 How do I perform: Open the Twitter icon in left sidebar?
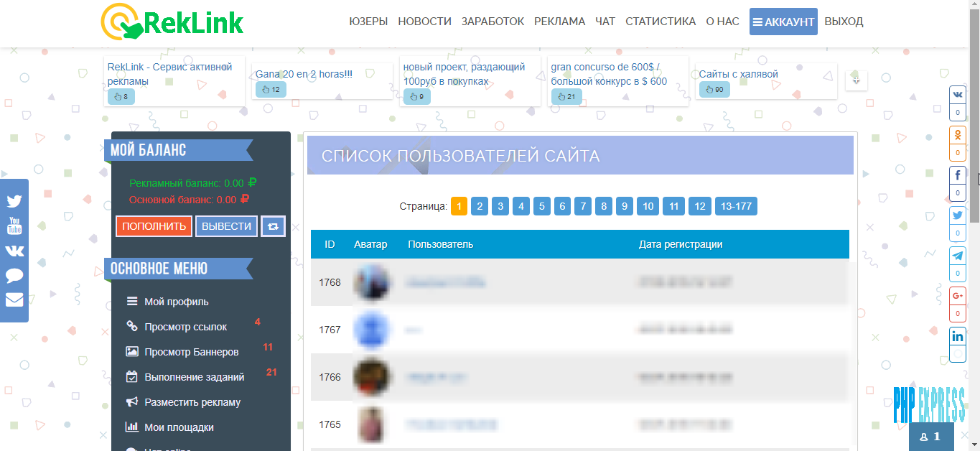(14, 202)
